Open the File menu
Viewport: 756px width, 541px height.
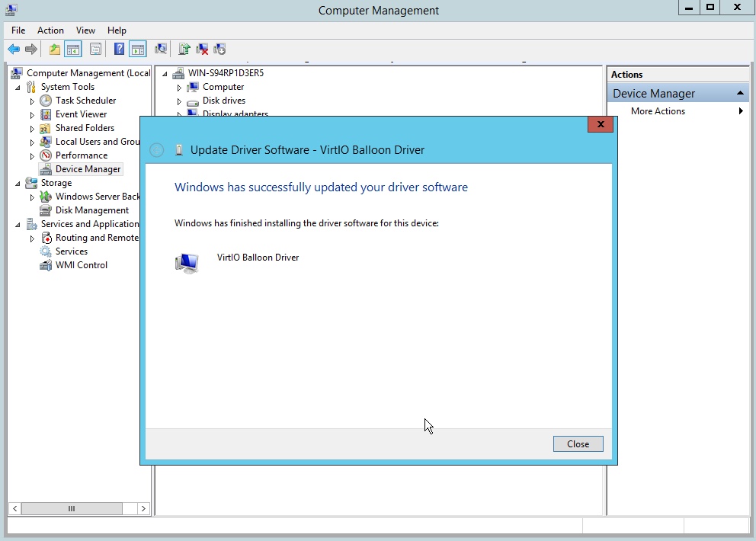click(18, 30)
